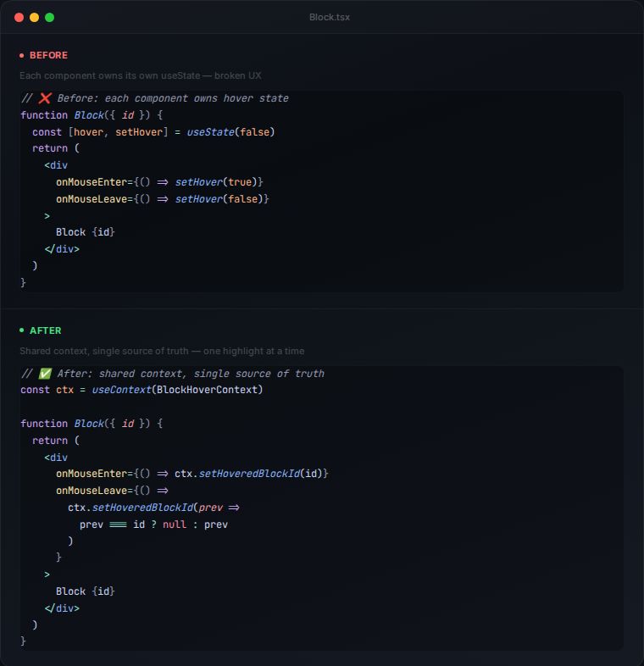644x666 pixels.
Task: Click the Block.tsx window title
Action: pos(330,18)
